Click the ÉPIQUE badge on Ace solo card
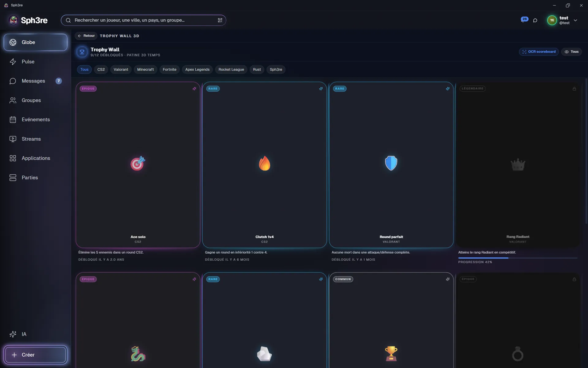The width and height of the screenshot is (588, 368). pyautogui.click(x=88, y=89)
